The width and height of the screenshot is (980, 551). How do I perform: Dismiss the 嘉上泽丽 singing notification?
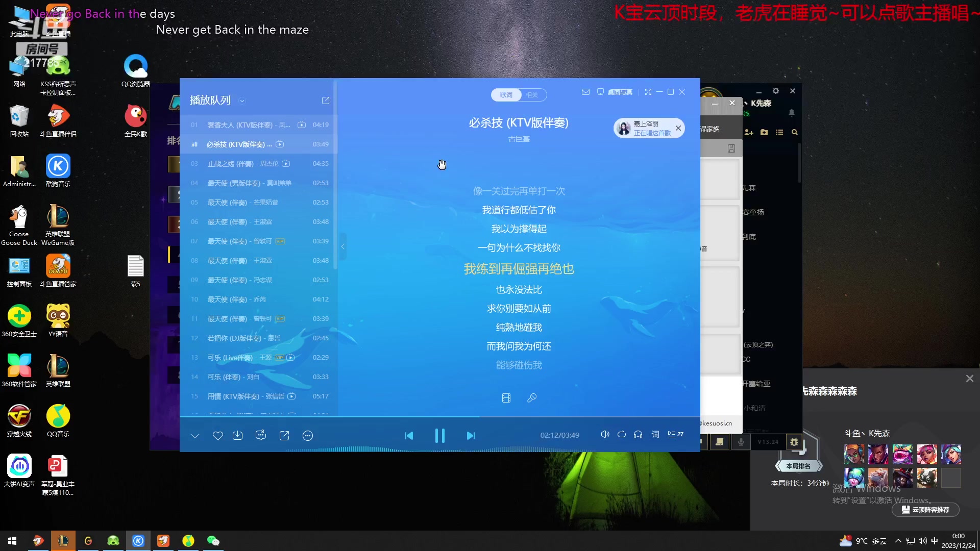pos(678,128)
